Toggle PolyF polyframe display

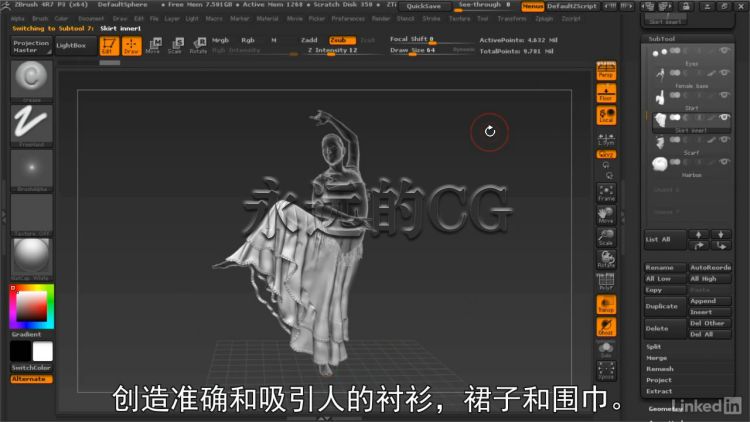(606, 282)
